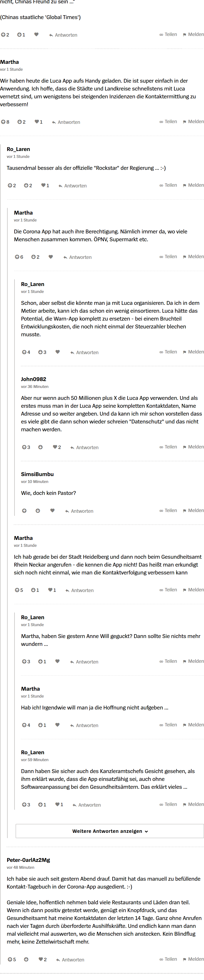
Task: Downvote SimsiBumbu's "Wie, doch kein Pastor?" comment
Action: click(38, 511)
